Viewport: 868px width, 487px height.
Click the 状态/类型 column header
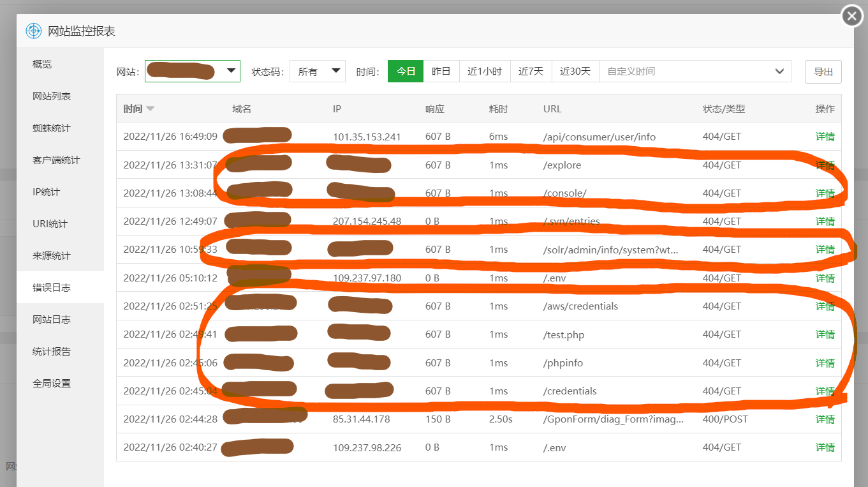[x=724, y=109]
